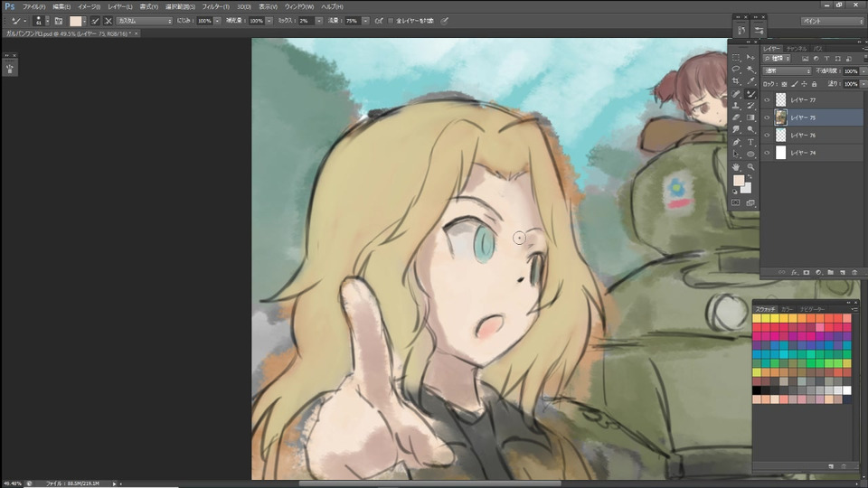Select the Gradient tool
This screenshot has height=488, width=868.
tap(750, 117)
